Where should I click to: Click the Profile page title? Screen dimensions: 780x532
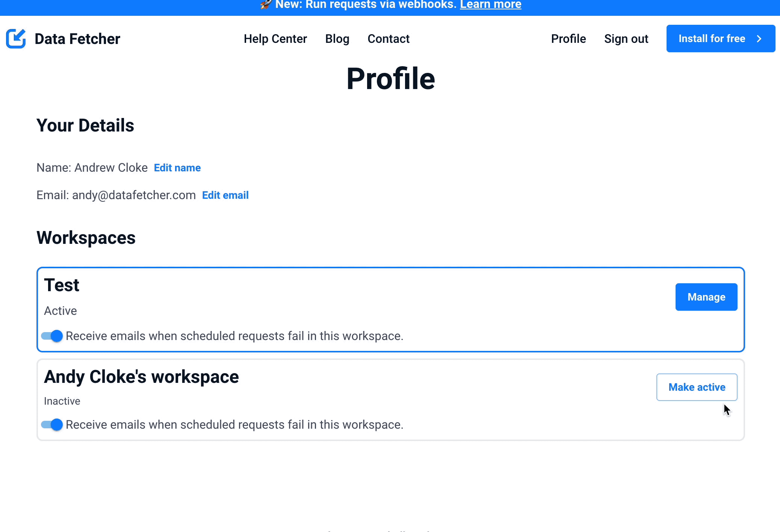click(x=391, y=79)
